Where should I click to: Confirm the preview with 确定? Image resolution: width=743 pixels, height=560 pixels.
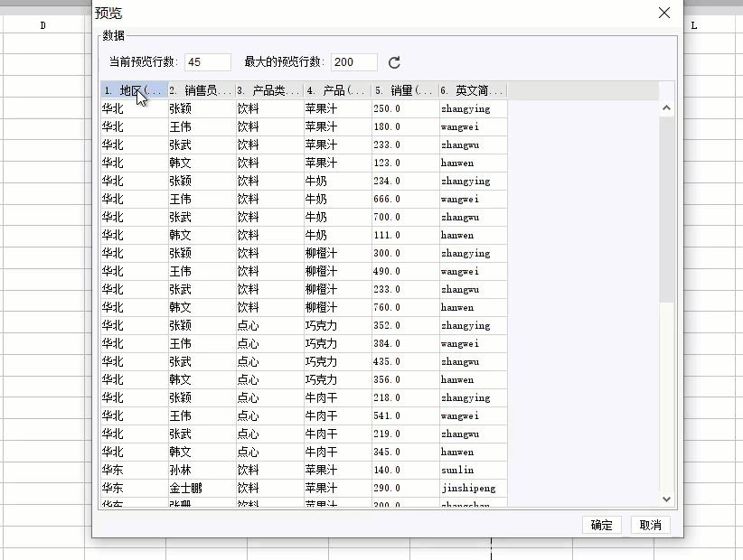[x=601, y=525]
